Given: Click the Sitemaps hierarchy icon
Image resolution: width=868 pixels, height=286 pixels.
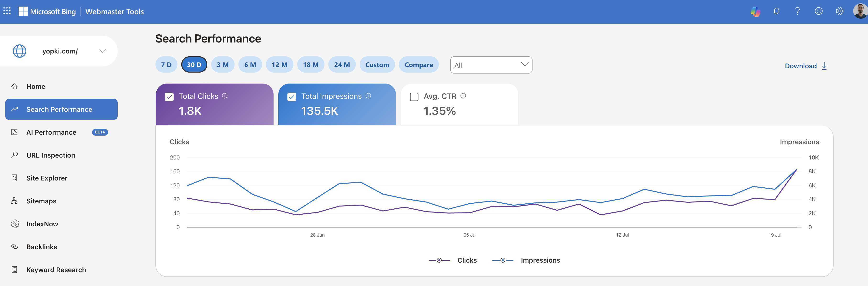Looking at the screenshot, I should (x=14, y=201).
